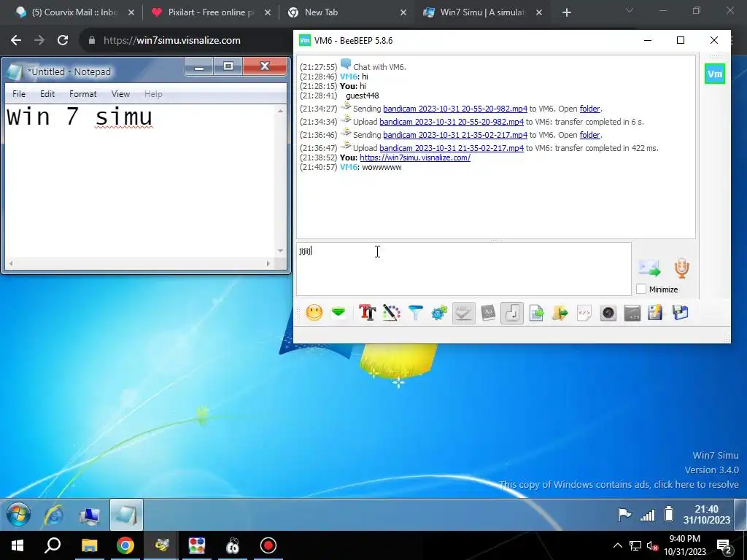Open Notepad Help menu
The width and height of the screenshot is (747, 560).
pyautogui.click(x=153, y=94)
